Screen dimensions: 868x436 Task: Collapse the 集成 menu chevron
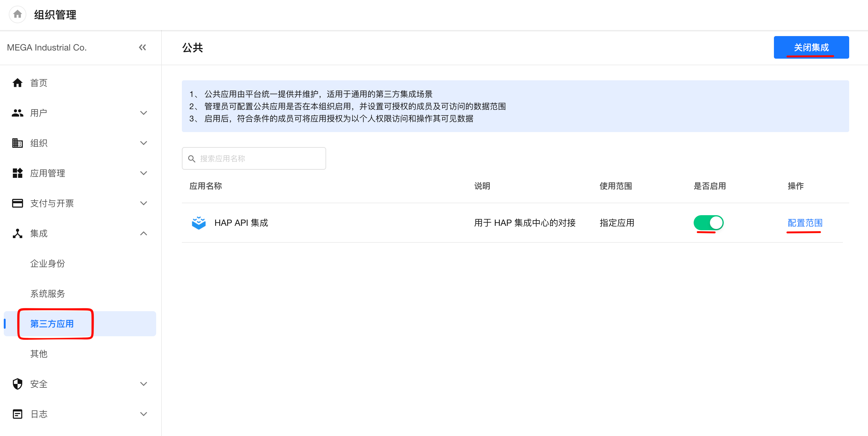coord(144,233)
